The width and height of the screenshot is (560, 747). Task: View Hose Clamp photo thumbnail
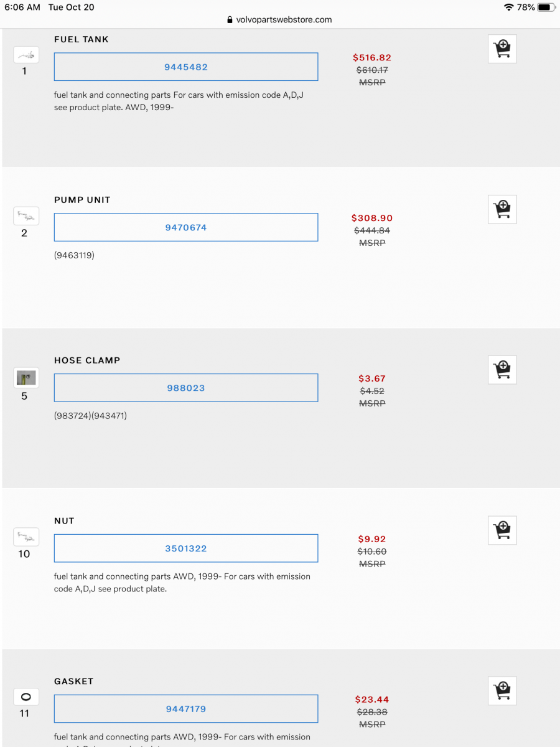pyautogui.click(x=26, y=377)
